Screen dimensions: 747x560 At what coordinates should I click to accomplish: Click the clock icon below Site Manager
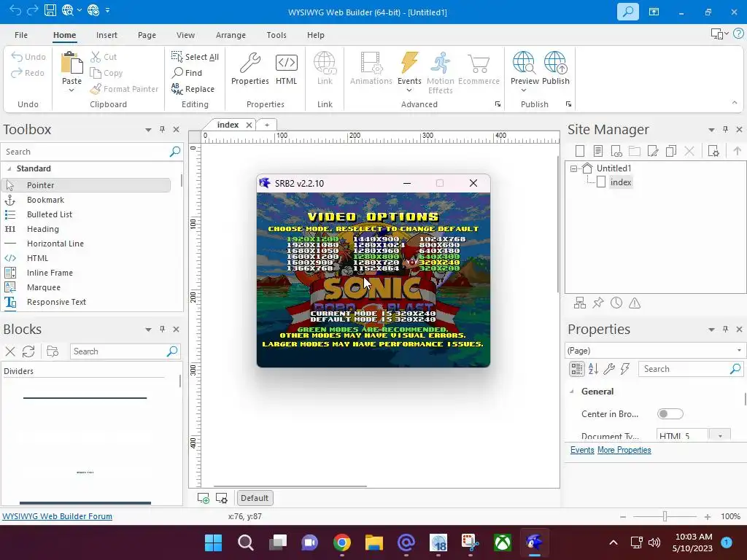tap(616, 303)
